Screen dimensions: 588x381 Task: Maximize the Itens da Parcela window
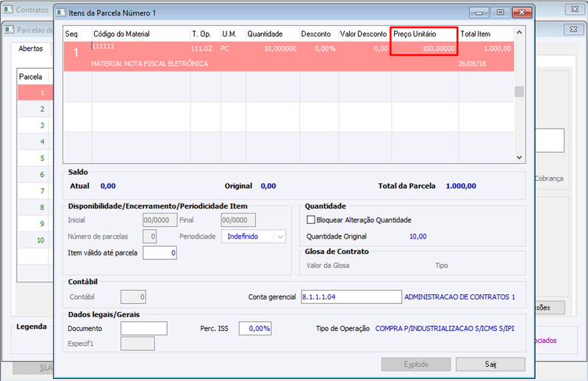click(x=501, y=12)
